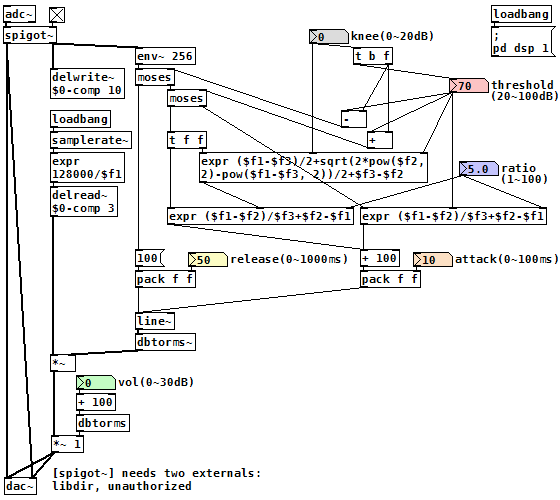
Task: Select the '+ 100' object under vol
Action: pos(96,402)
